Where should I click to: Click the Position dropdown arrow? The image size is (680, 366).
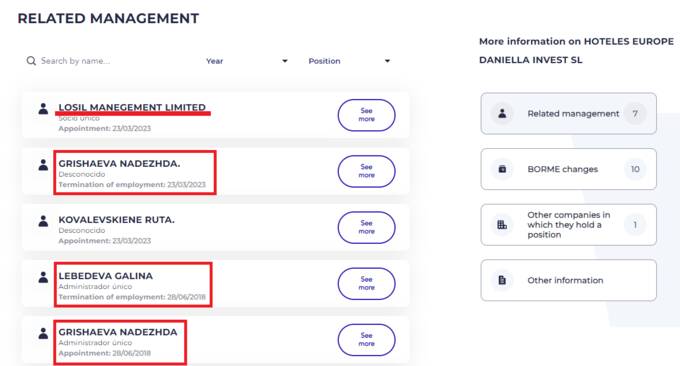[387, 61]
